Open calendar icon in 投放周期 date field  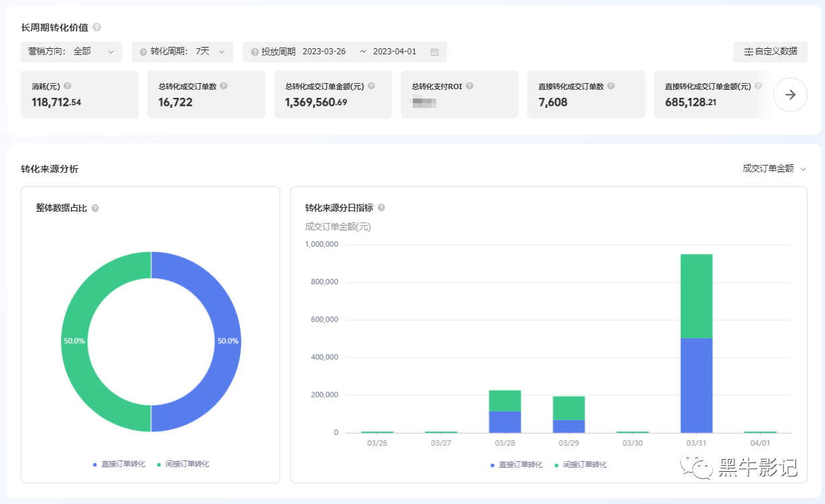click(434, 52)
